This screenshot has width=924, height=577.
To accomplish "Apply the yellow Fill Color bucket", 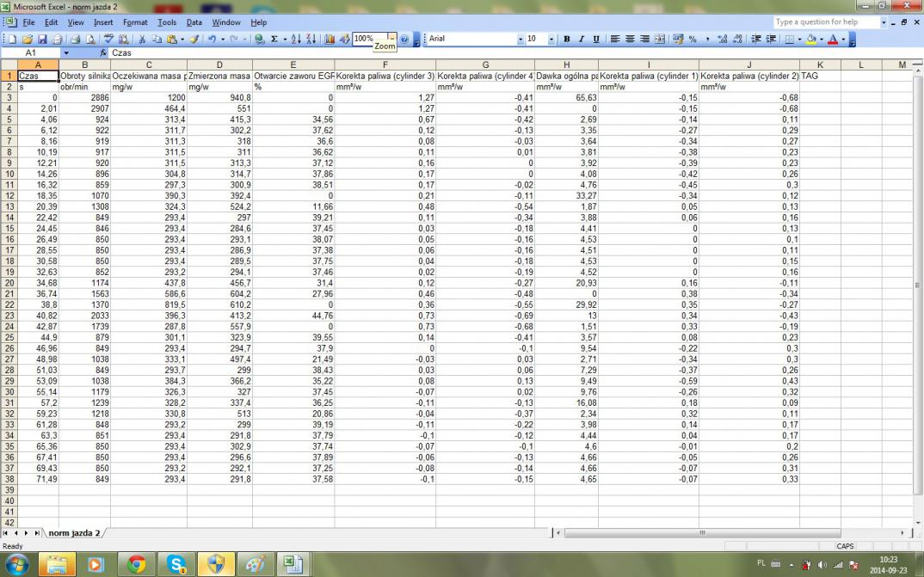I will pyautogui.click(x=811, y=40).
